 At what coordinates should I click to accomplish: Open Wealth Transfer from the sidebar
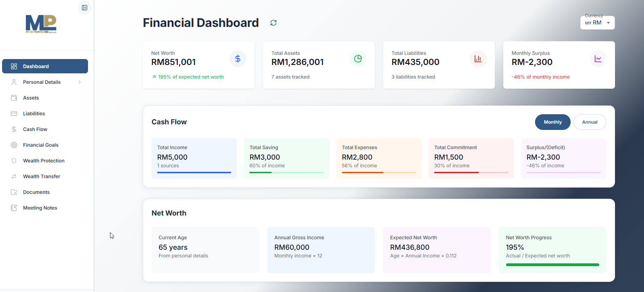tap(42, 176)
